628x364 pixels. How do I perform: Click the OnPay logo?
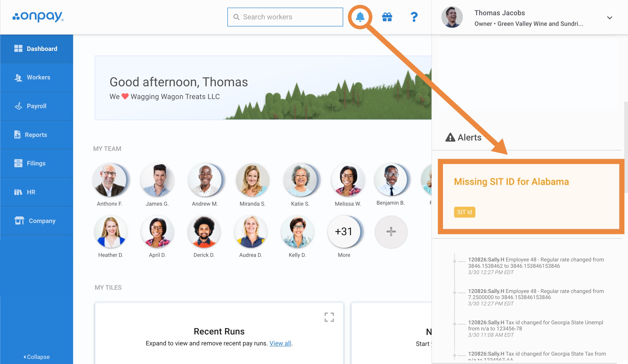tap(38, 17)
